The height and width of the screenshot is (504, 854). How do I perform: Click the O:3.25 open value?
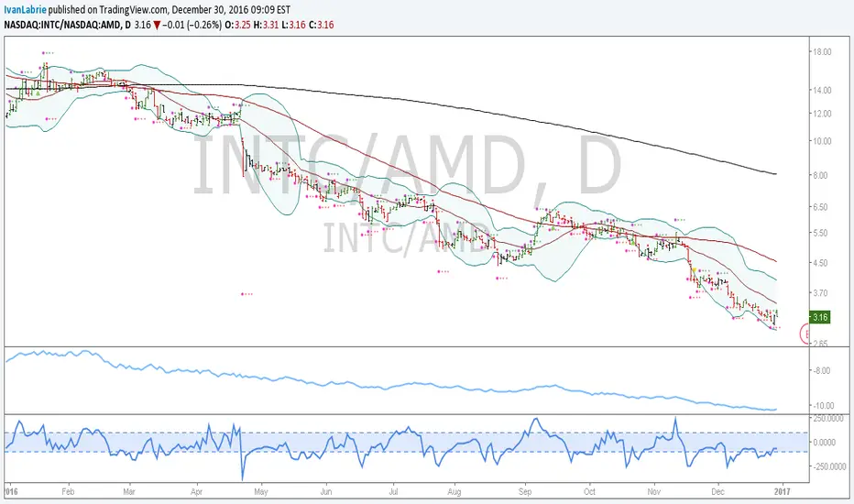237,25
